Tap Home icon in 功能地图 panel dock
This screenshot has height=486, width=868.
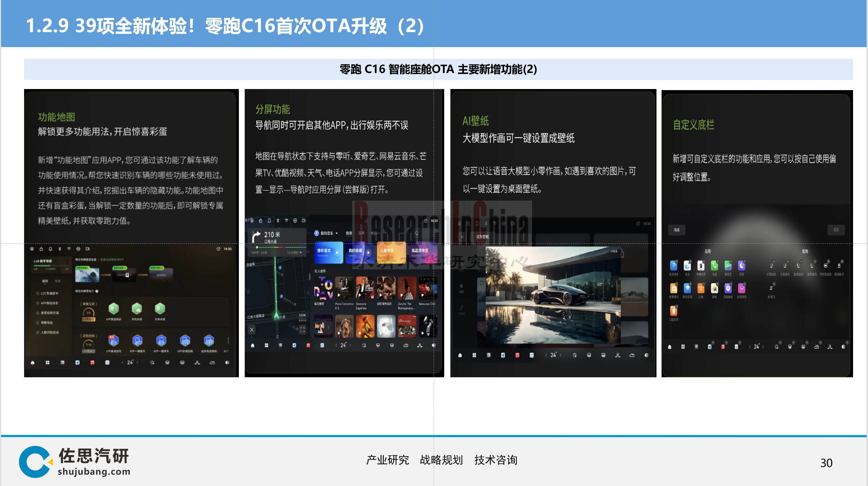click(33, 362)
